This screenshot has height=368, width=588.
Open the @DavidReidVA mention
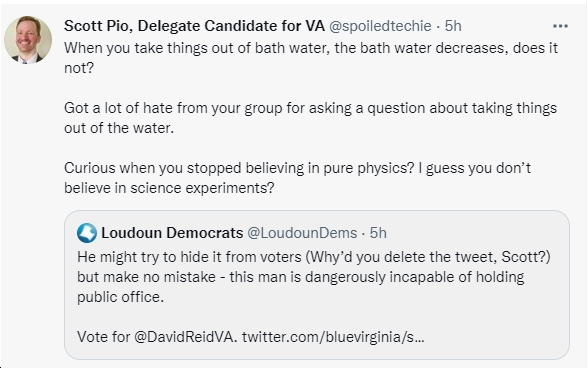tap(186, 337)
